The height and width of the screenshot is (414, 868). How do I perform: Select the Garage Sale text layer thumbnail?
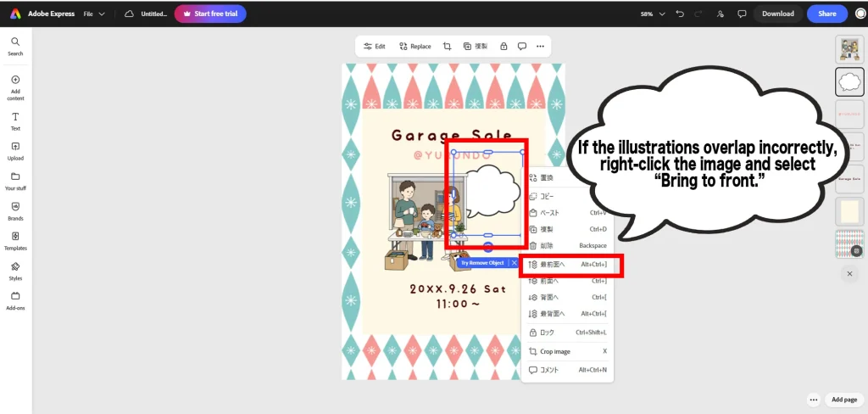click(849, 179)
